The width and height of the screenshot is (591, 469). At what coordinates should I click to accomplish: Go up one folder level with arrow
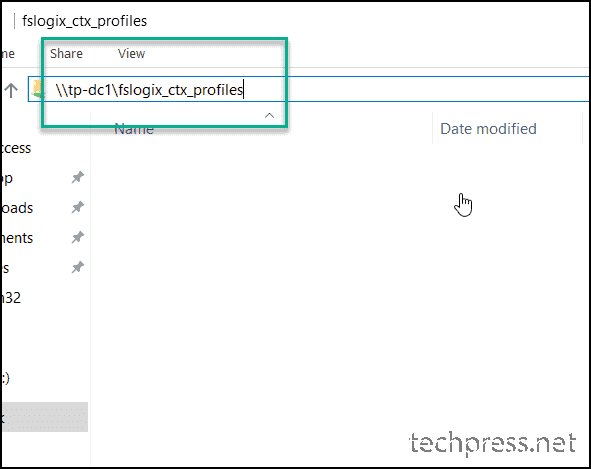coord(11,90)
